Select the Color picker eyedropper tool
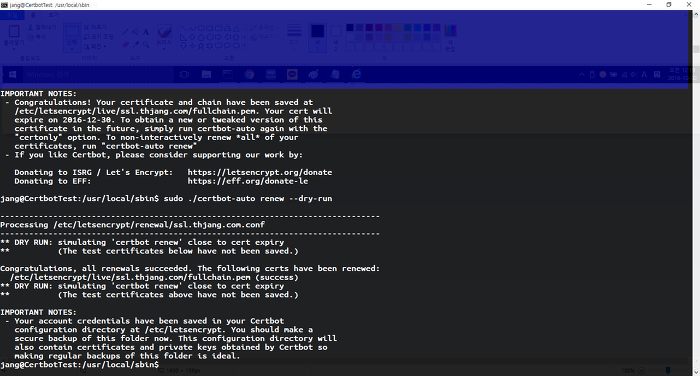Viewport: 700px width, 376px height. click(x=136, y=44)
